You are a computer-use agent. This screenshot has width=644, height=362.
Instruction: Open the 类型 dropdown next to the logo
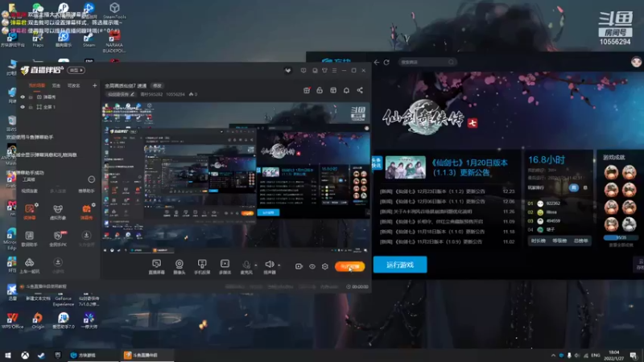[76, 71]
